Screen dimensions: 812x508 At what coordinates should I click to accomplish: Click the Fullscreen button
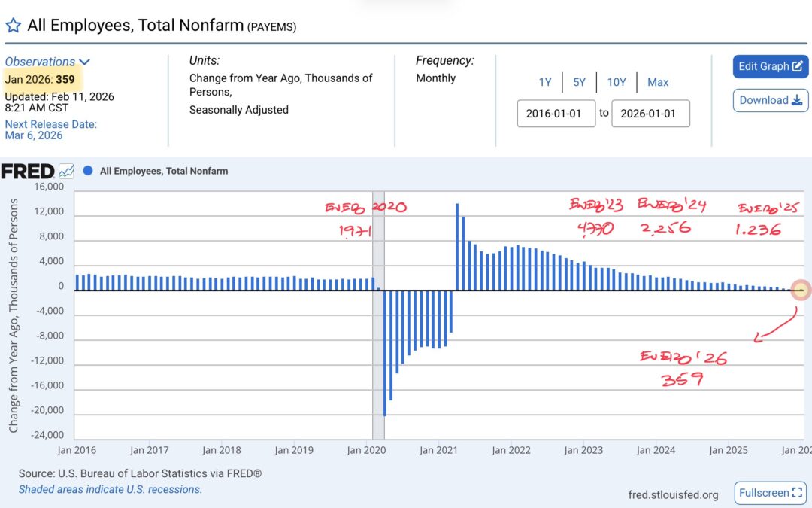pyautogui.click(x=770, y=493)
